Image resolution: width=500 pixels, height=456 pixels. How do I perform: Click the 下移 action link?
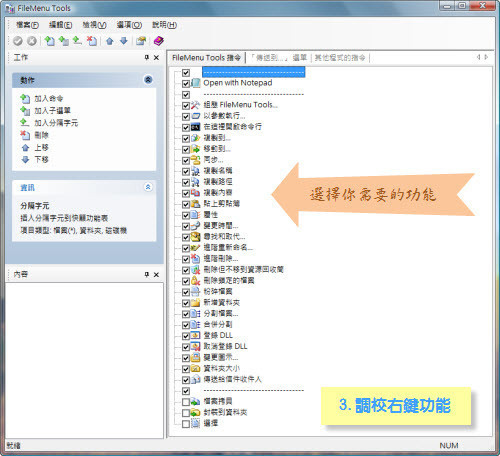coord(41,159)
